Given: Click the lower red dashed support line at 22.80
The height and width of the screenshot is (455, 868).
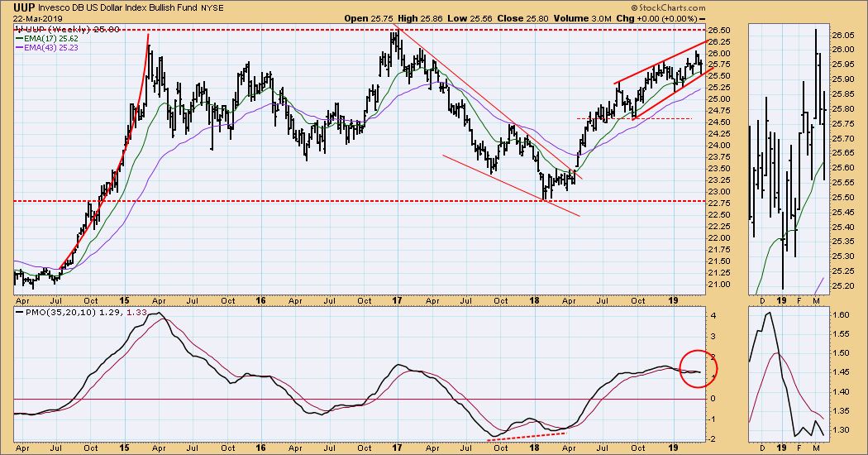Looking at the screenshot, I should pyautogui.click(x=360, y=201).
